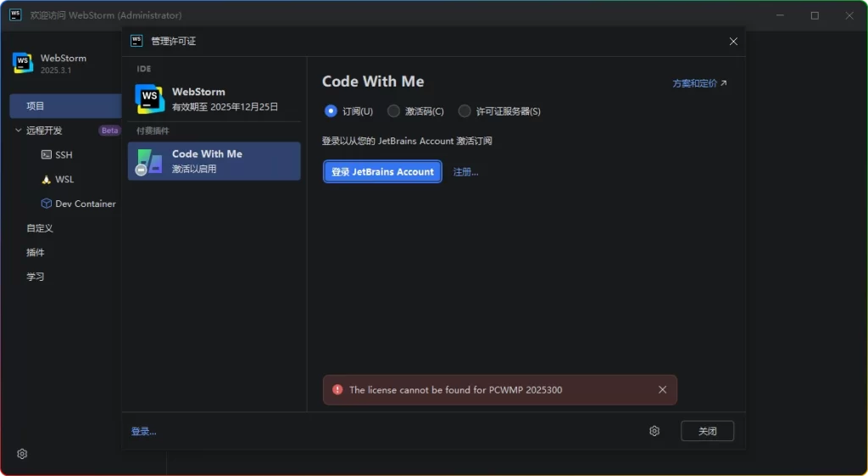Click WebStorm icon in main title bar
Viewport: 868px width, 476px height.
point(15,15)
